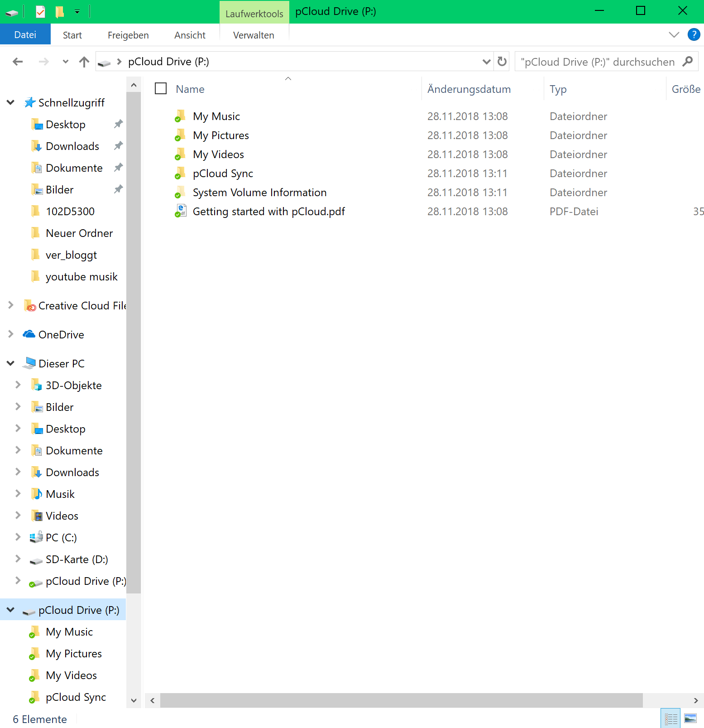This screenshot has height=728, width=704.
Task: Switch to details view icon
Action: [671, 718]
